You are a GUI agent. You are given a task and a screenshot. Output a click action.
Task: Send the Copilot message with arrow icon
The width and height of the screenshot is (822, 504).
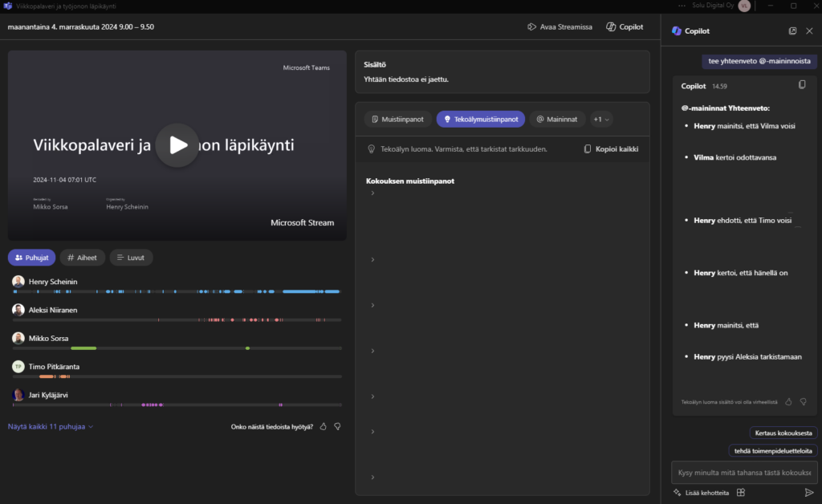pyautogui.click(x=808, y=492)
